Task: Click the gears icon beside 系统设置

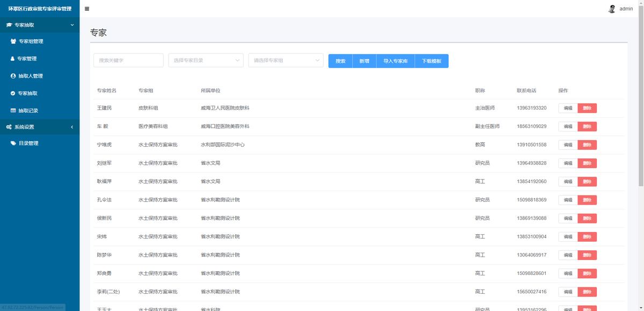Action: [9, 127]
